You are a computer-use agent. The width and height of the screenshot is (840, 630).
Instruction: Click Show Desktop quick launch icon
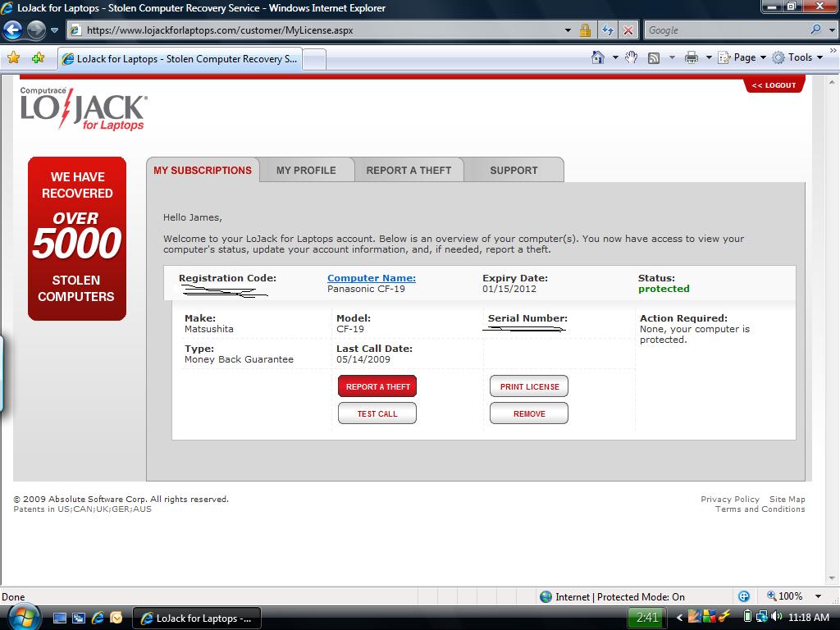59,619
